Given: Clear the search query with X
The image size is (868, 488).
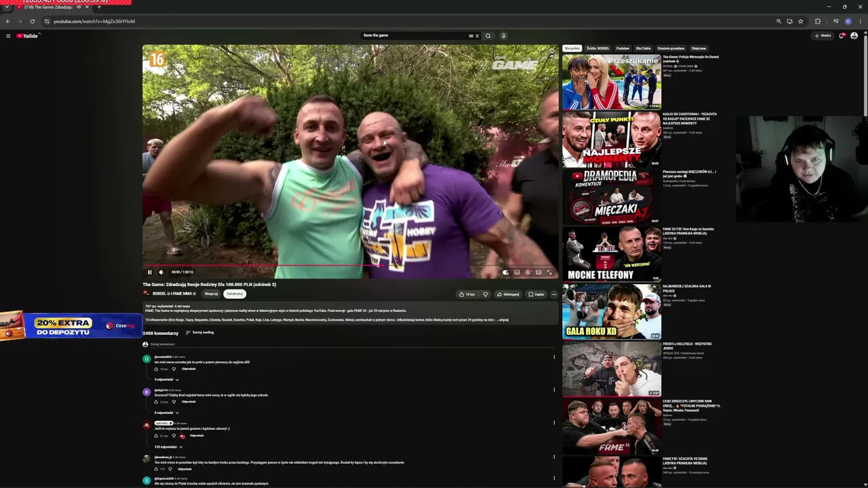Looking at the screenshot, I should tap(477, 36).
